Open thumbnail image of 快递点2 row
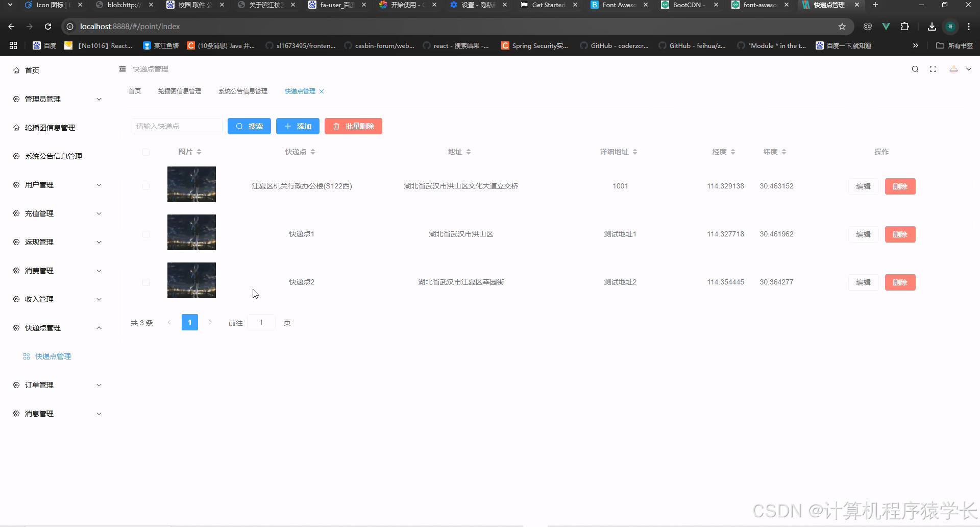Image resolution: width=980 pixels, height=527 pixels. (x=191, y=280)
